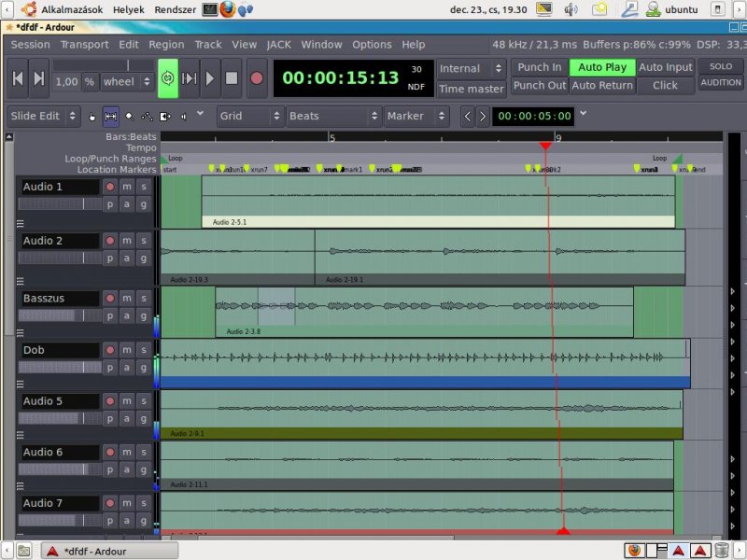747x560 pixels.
Task: Arm record on Dob track
Action: coord(110,350)
